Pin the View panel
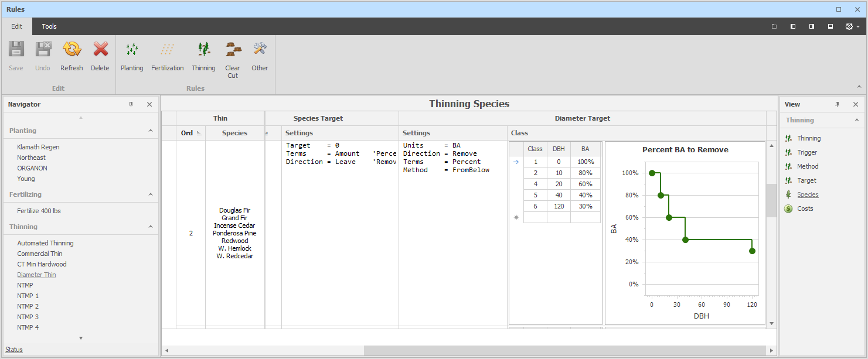Image resolution: width=868 pixels, height=359 pixels. click(838, 104)
